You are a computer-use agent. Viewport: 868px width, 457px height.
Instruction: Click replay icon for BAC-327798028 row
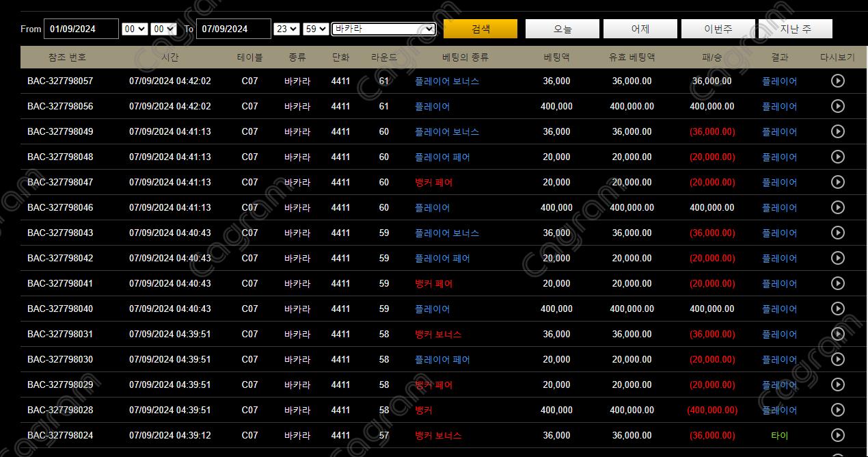tap(837, 410)
